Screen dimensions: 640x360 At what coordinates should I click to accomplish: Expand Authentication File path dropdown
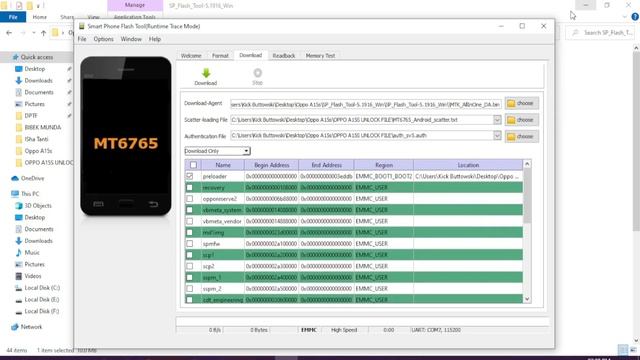tap(497, 136)
